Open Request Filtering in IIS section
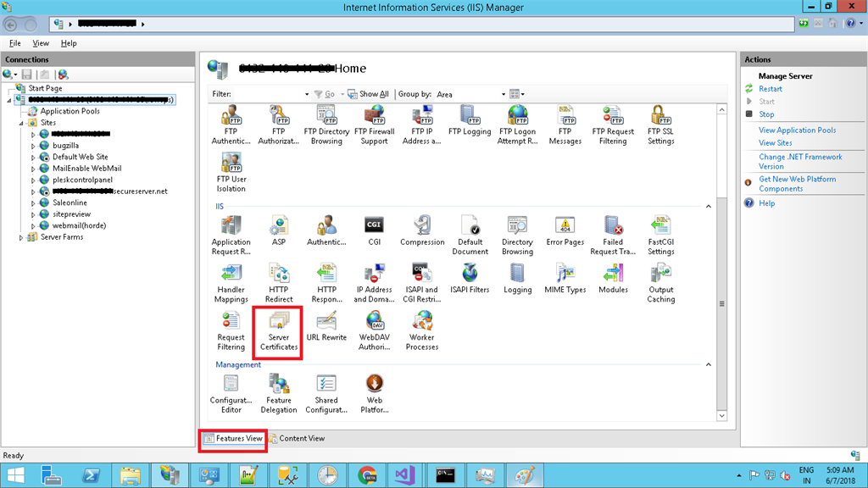The width and height of the screenshot is (868, 488). coord(231,331)
